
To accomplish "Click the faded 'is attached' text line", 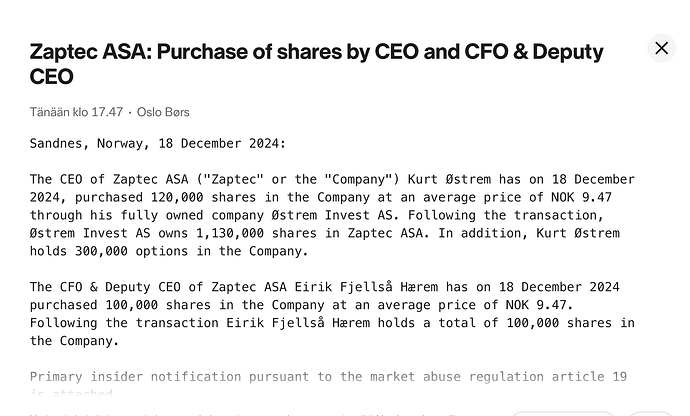I will (71, 393).
